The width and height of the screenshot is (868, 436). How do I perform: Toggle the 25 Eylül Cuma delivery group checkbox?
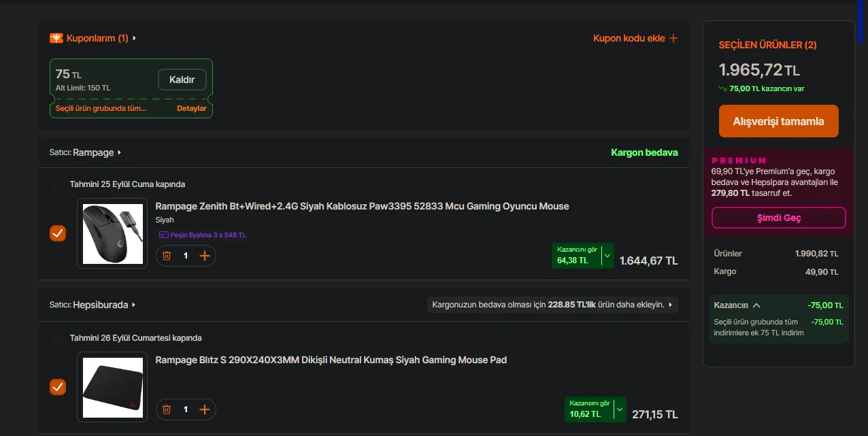pyautogui.click(x=58, y=184)
